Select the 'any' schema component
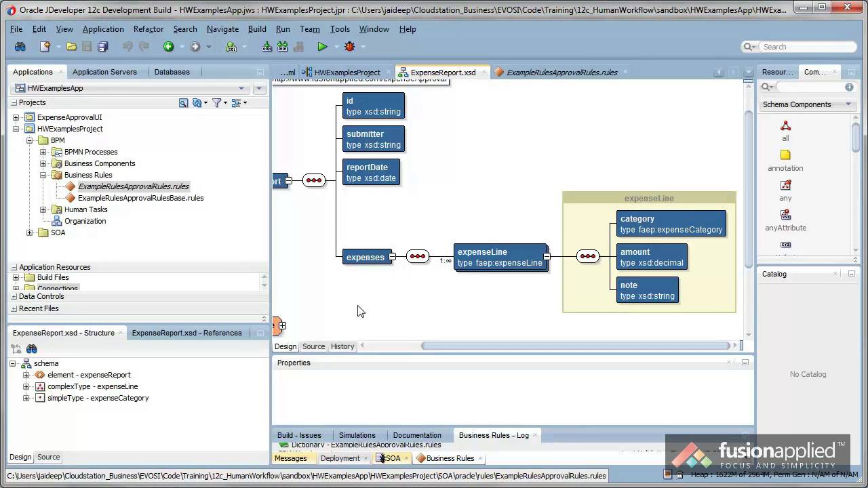 click(785, 185)
